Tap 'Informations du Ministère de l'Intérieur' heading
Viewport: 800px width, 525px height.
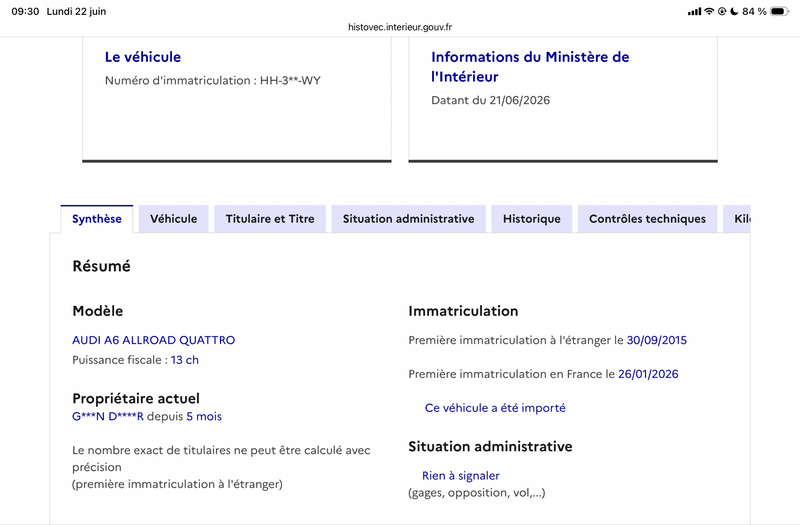tap(530, 66)
